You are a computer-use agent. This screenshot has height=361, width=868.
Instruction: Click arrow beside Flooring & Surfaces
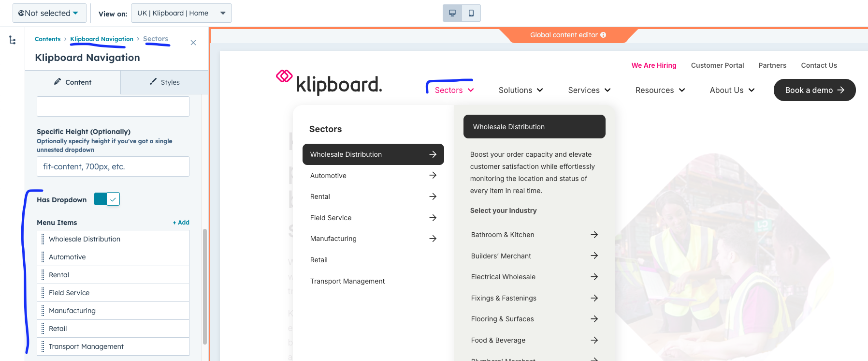click(594, 319)
